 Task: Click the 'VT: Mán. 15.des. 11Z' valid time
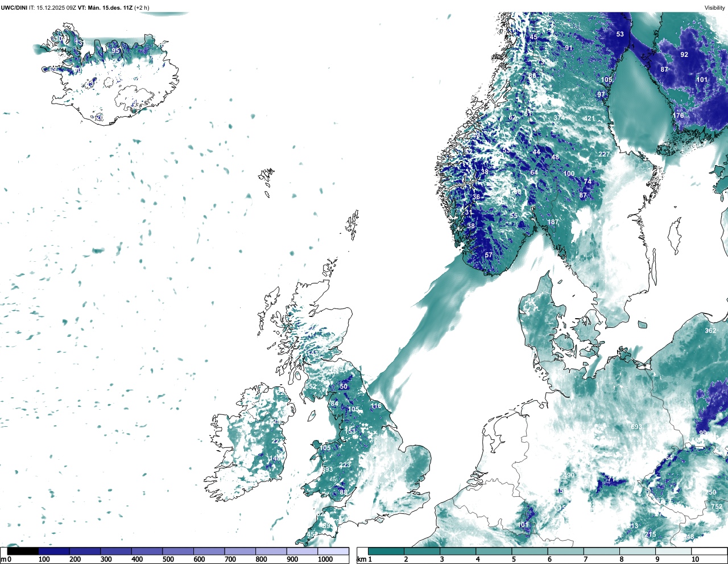(x=105, y=7)
